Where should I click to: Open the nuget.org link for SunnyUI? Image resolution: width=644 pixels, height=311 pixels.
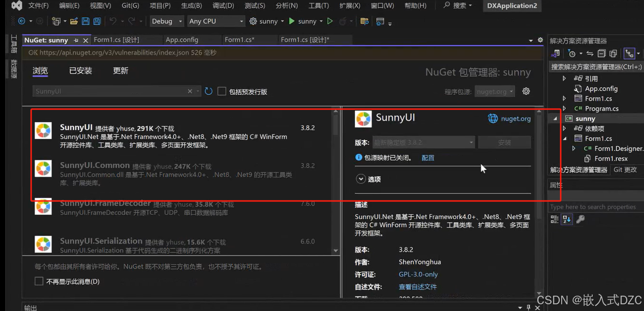click(516, 119)
